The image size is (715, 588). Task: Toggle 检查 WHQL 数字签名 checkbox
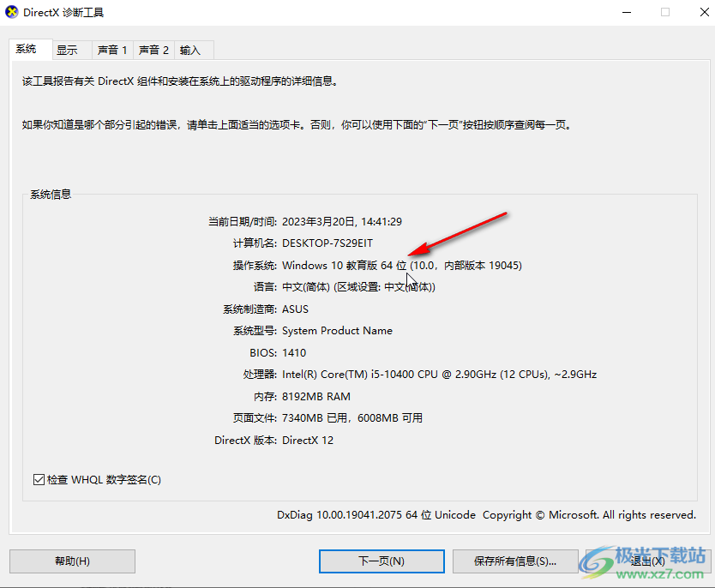[x=39, y=479]
